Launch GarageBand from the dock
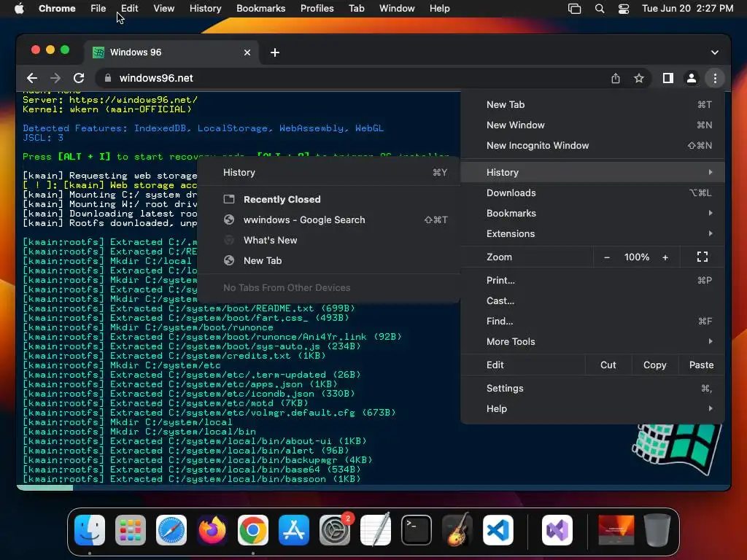747x560 pixels. pos(457,530)
